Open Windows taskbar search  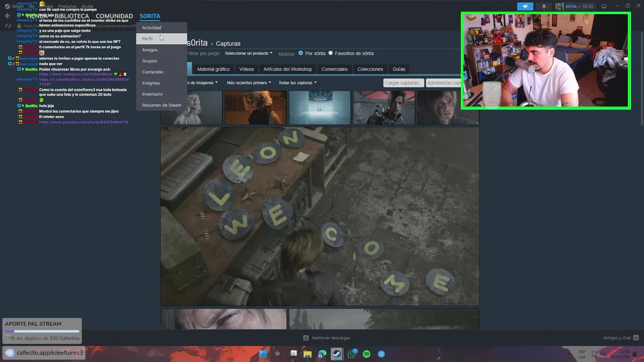(278, 354)
